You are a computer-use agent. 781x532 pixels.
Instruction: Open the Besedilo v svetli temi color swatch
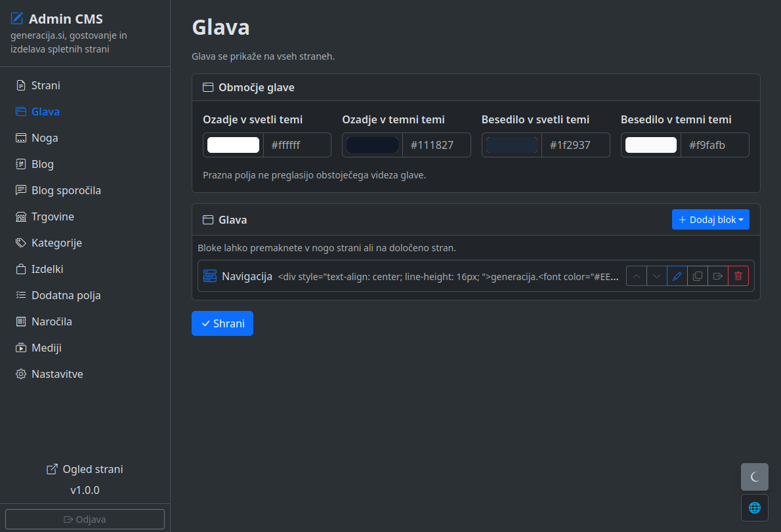pyautogui.click(x=511, y=145)
